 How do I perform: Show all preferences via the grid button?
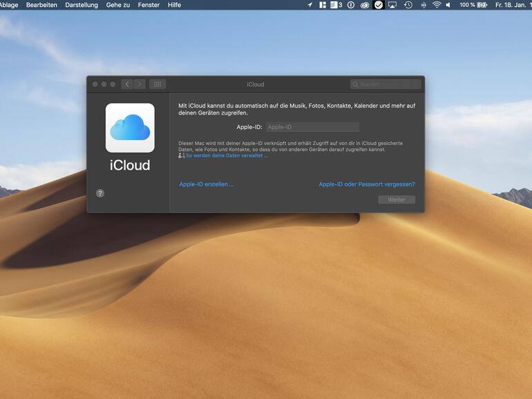coord(158,84)
